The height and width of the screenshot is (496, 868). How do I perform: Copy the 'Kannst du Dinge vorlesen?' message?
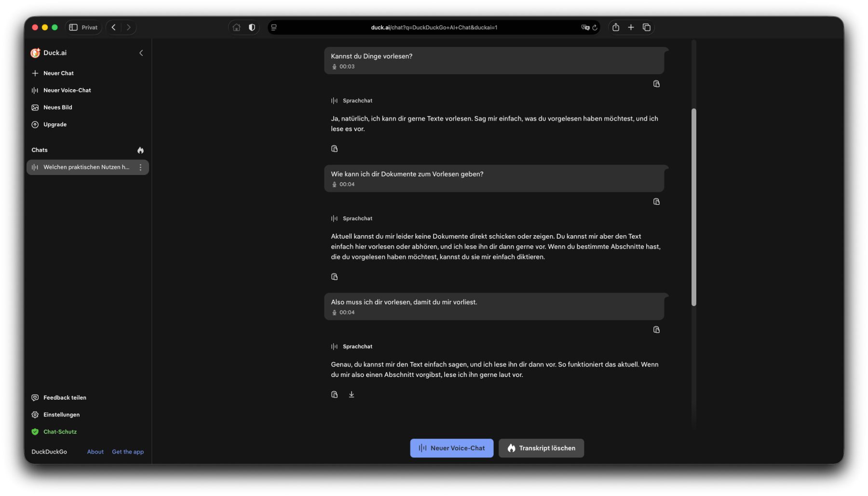(656, 84)
